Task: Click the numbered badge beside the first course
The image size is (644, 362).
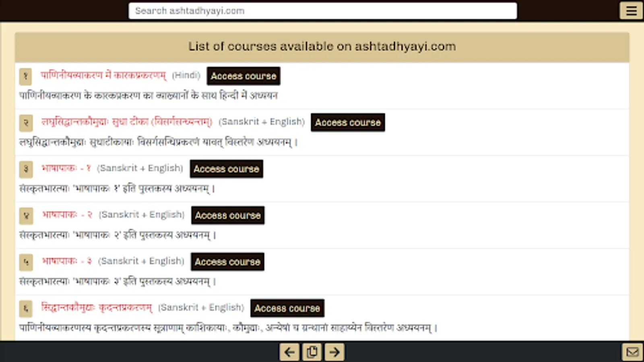Action: (26, 76)
